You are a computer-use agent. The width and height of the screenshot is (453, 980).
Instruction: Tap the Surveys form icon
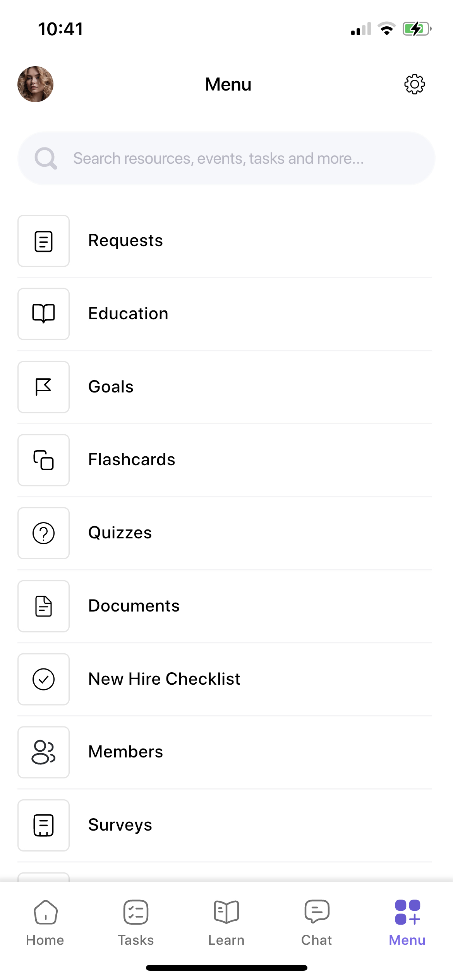pos(43,825)
